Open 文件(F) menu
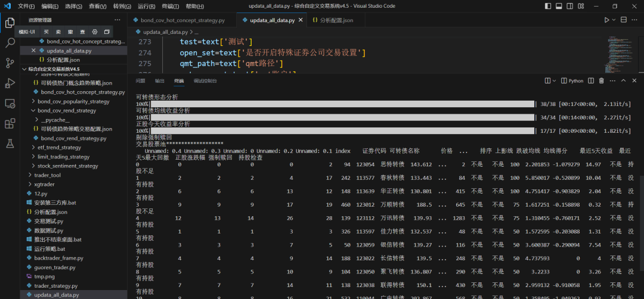The image size is (644, 299). (26, 6)
